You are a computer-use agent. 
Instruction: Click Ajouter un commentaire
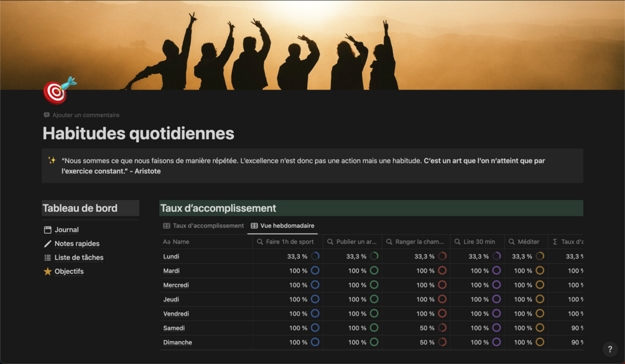pos(81,115)
